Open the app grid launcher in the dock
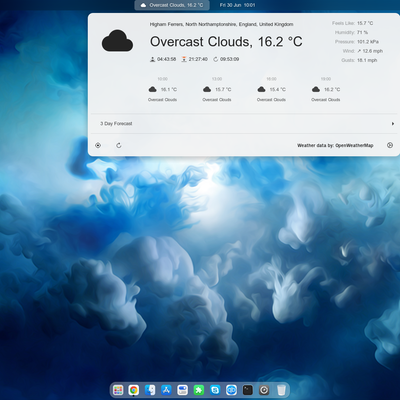Screen dimensions: 400x400 pos(118,390)
